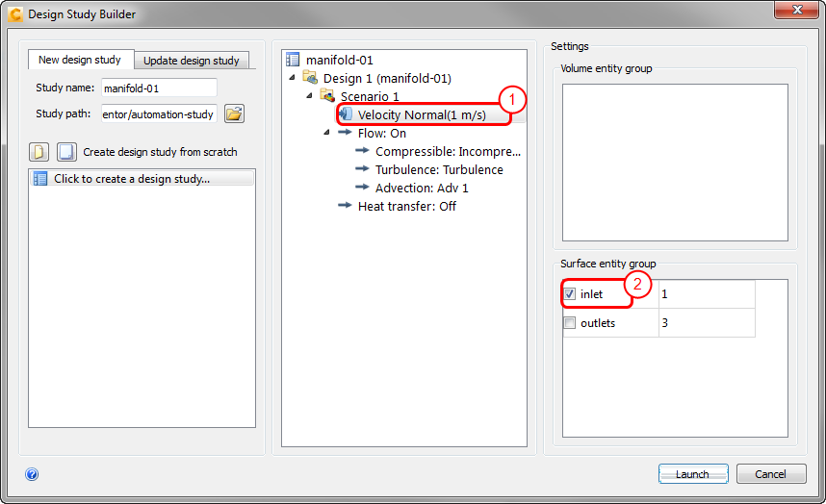Check the outlets surface group checkbox
Screen dimensions: 826x504
coord(570,322)
